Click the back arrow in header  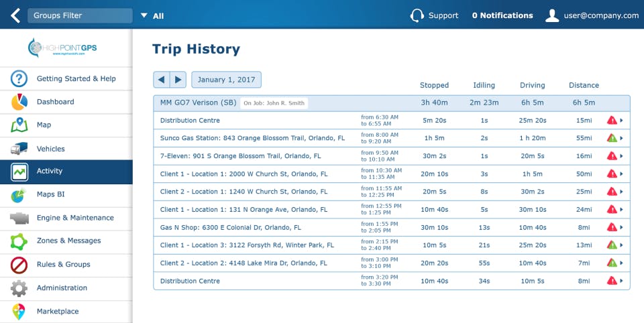(15, 15)
